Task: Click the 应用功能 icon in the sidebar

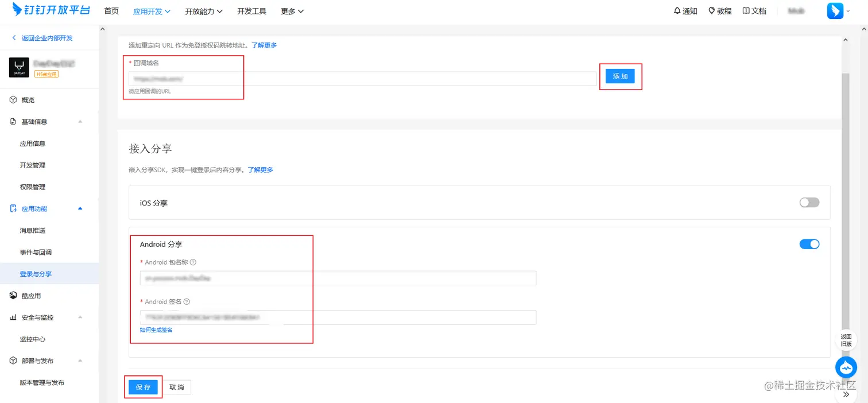Action: 13,209
